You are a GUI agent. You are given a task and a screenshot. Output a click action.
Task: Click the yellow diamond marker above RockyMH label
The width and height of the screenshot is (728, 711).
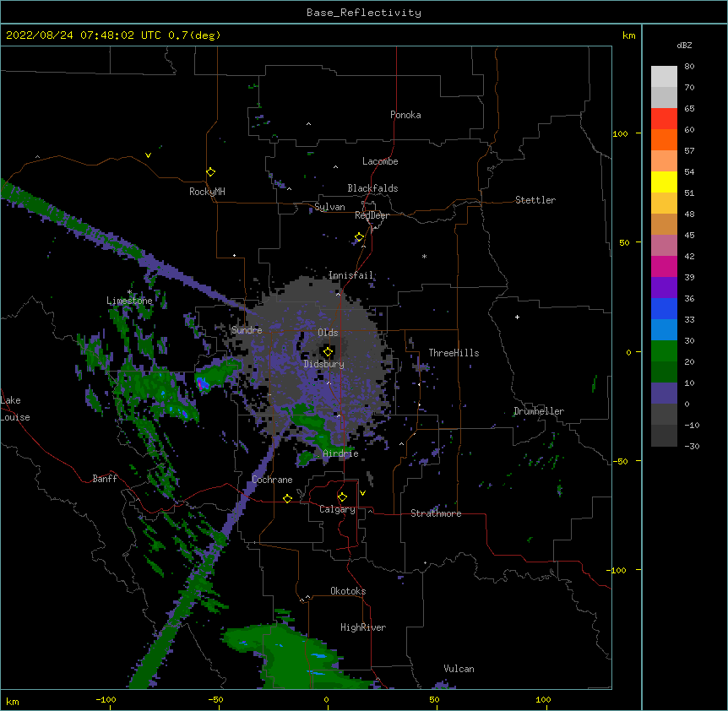tap(210, 172)
